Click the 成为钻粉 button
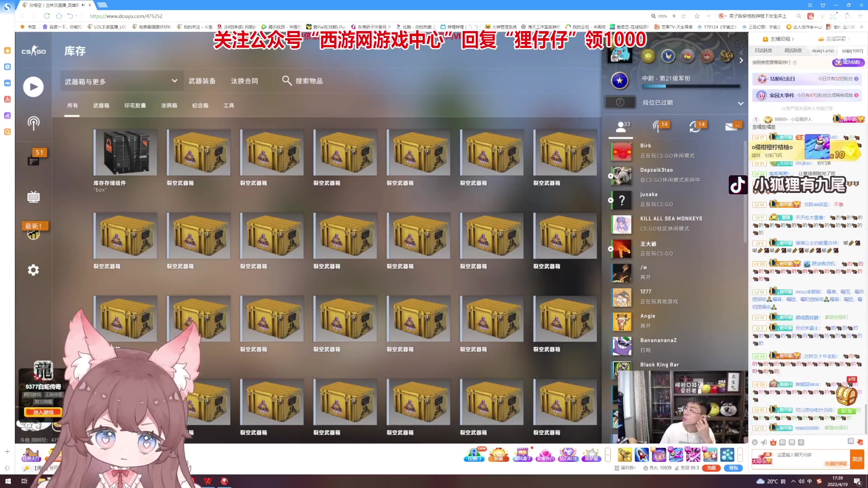The width and height of the screenshot is (868, 488). [849, 62]
